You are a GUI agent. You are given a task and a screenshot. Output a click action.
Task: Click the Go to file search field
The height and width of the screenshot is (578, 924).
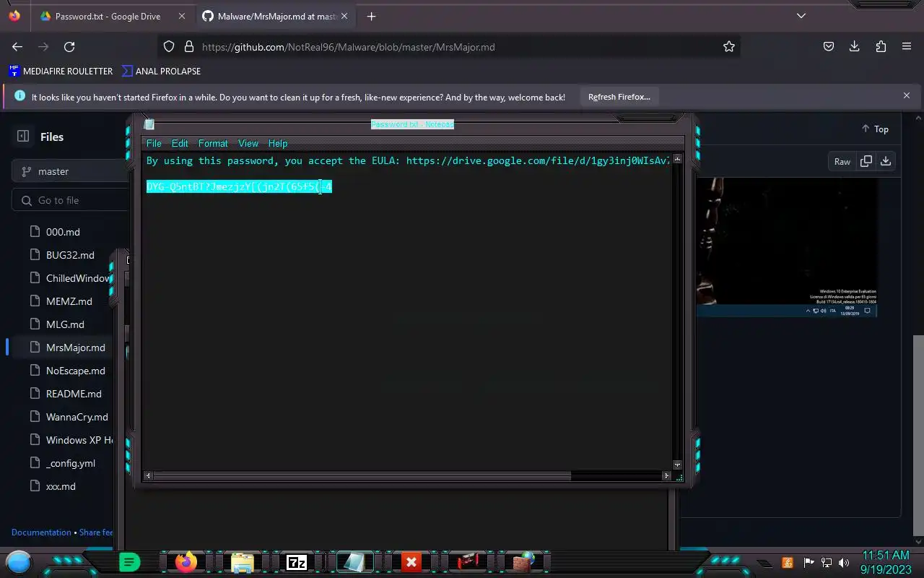[70, 200]
